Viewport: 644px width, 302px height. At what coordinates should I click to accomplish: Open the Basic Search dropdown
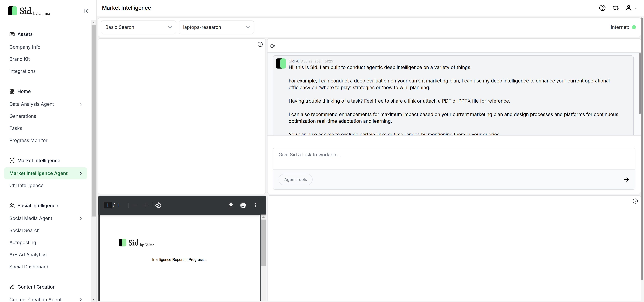[139, 27]
